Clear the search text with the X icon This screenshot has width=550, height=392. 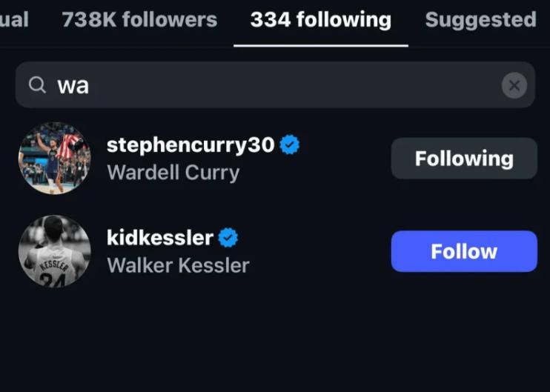pyautogui.click(x=514, y=85)
